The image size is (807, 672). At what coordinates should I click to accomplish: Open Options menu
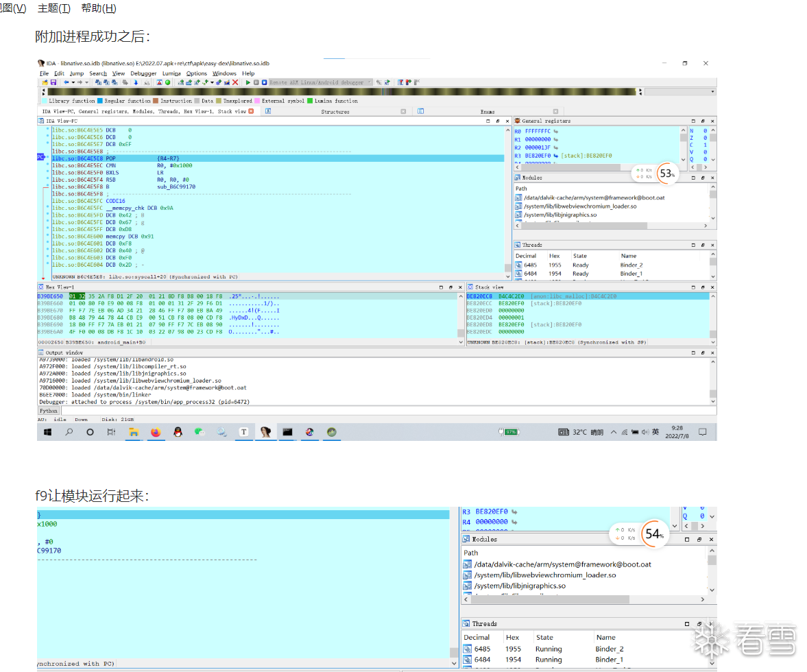click(x=197, y=73)
